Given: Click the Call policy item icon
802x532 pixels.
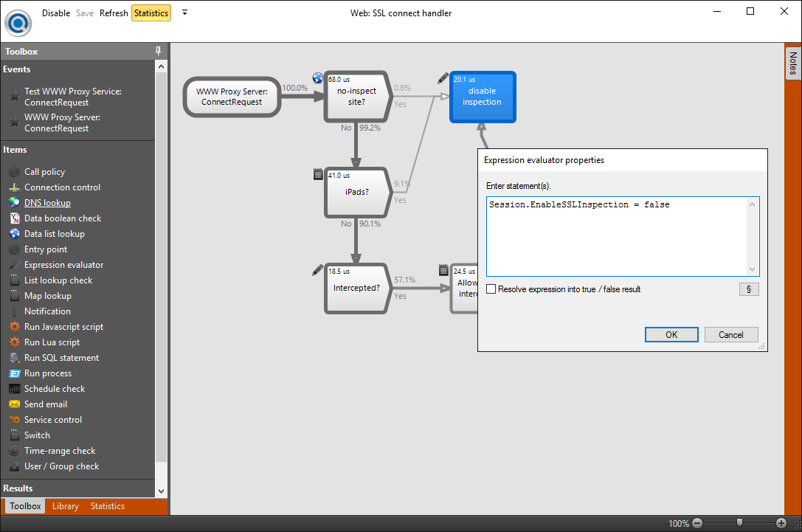Looking at the screenshot, I should (14, 172).
